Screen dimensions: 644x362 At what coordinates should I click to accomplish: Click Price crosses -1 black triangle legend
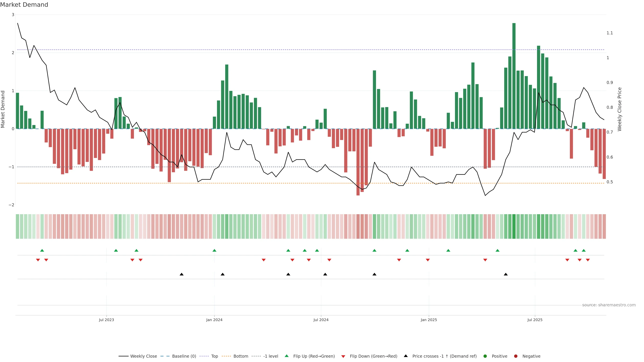coord(406,356)
